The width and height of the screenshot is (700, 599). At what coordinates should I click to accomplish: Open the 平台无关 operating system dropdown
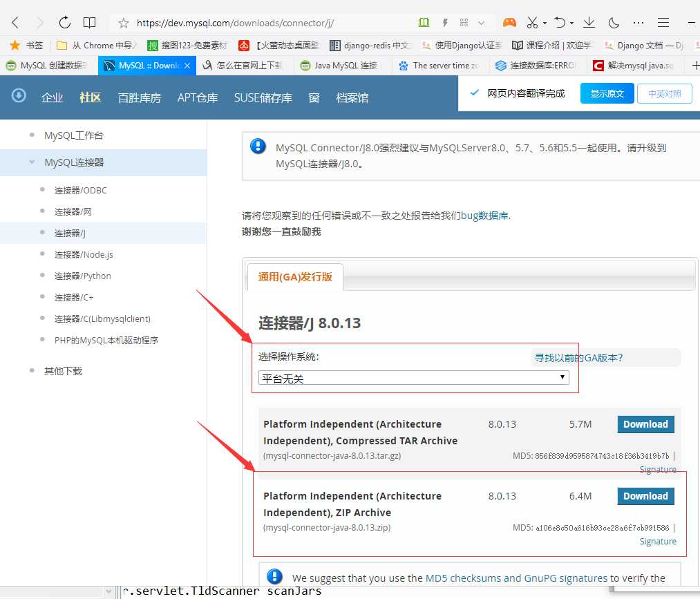coord(413,378)
